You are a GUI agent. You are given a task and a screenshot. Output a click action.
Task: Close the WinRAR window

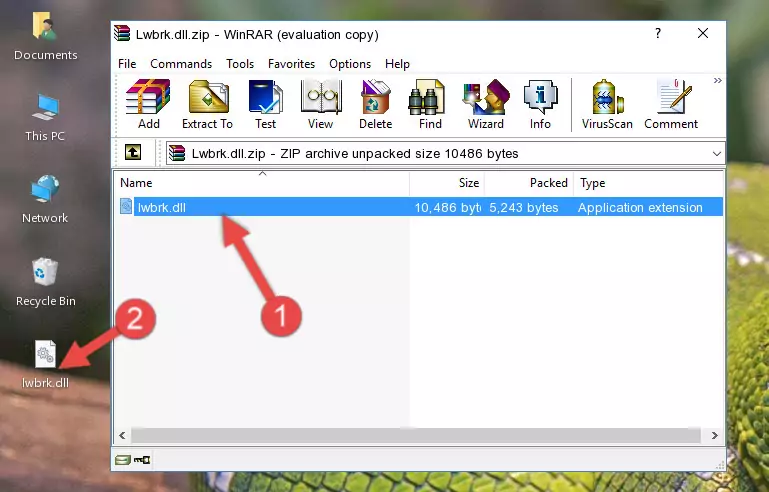[x=702, y=33]
